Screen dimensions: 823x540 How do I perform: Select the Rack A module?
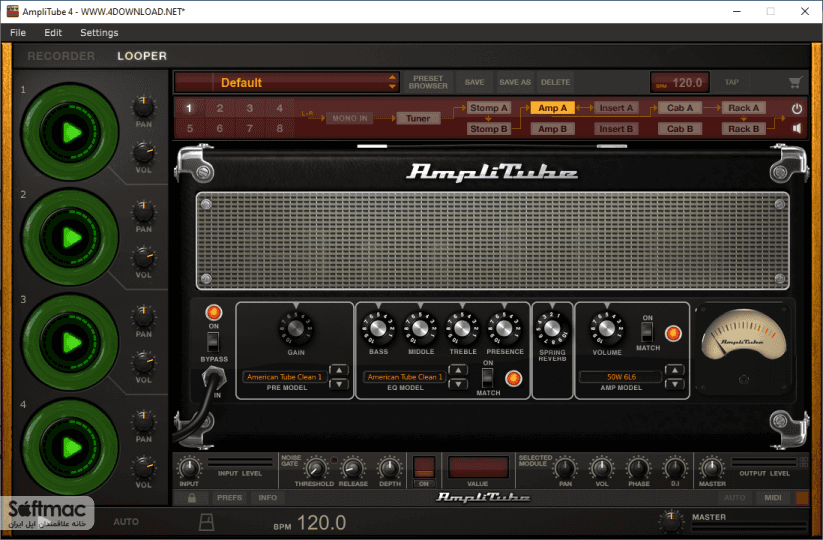click(744, 108)
